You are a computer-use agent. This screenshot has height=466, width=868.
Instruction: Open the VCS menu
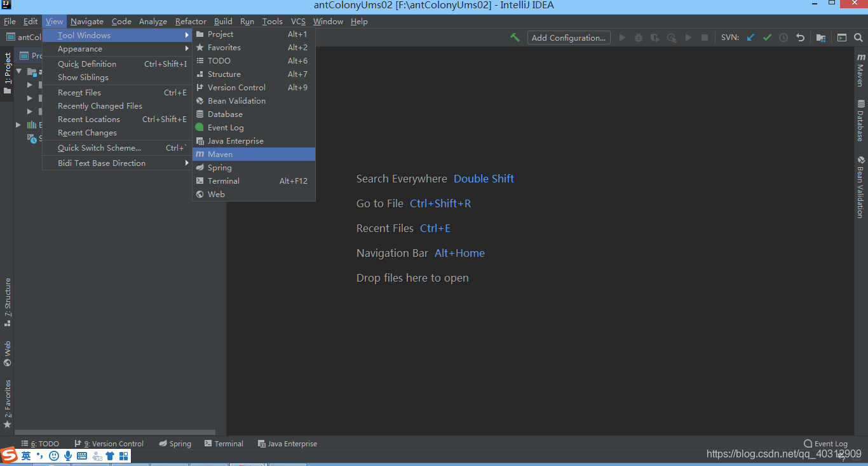coord(298,22)
